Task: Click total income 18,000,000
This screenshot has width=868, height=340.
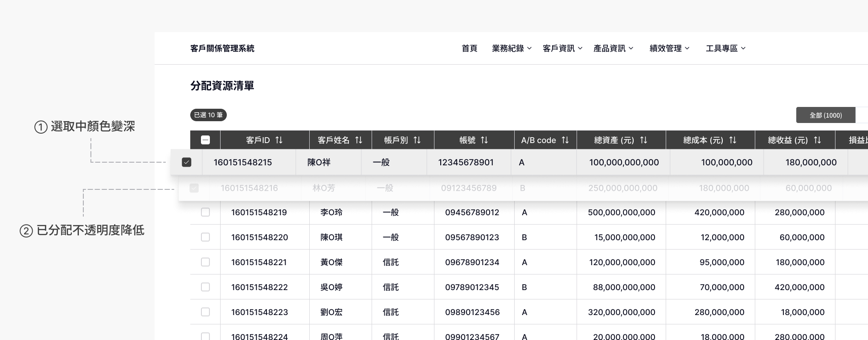Action: [803, 312]
